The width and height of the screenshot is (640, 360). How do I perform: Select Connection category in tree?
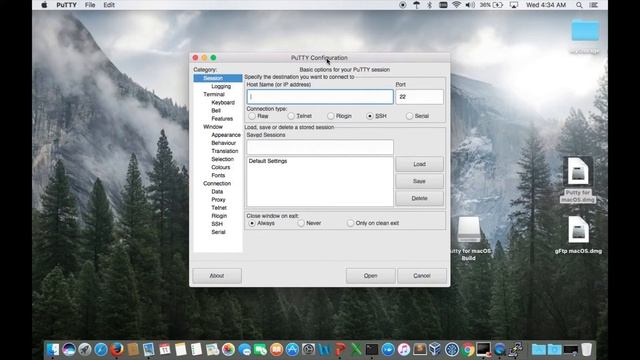[x=217, y=184]
